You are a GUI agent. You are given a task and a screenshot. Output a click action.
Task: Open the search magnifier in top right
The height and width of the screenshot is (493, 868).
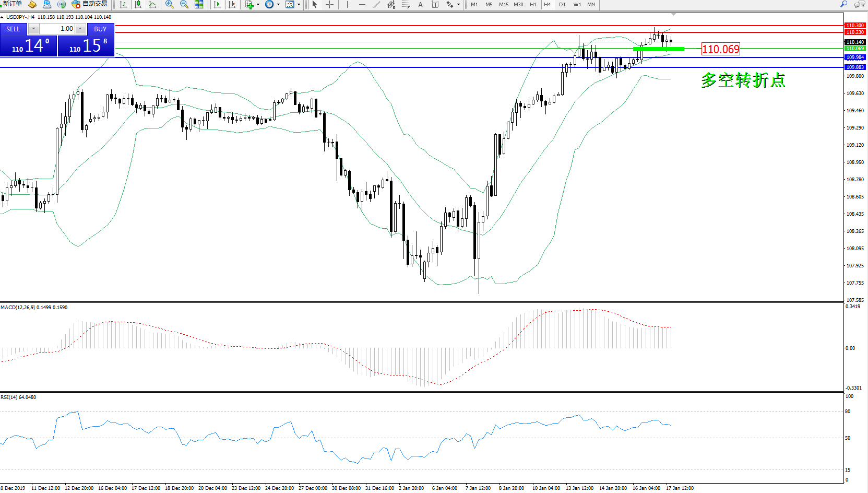click(x=843, y=4)
